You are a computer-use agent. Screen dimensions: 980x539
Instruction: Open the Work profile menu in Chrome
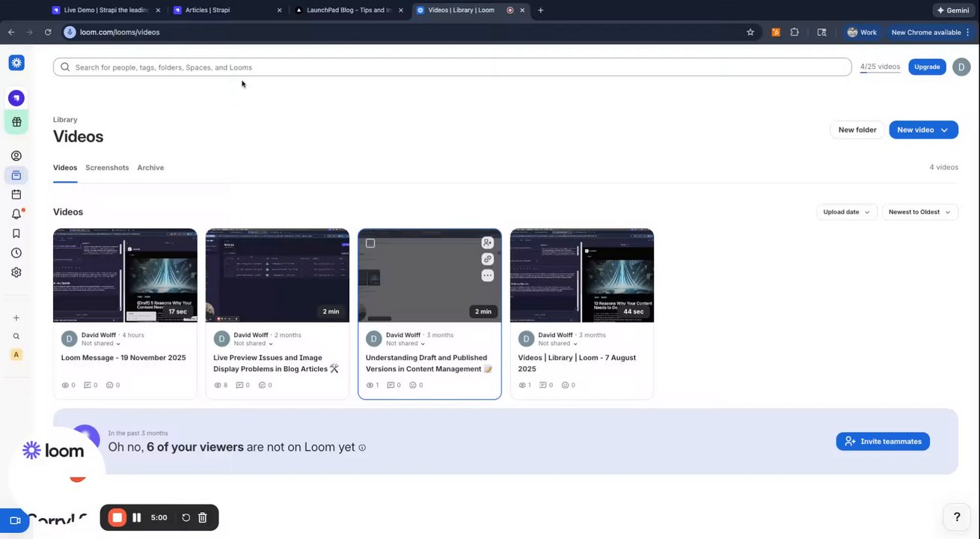click(x=862, y=32)
